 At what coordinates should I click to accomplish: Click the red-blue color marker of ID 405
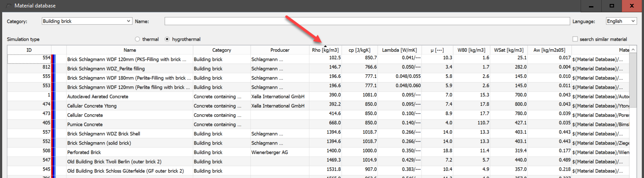(x=54, y=124)
